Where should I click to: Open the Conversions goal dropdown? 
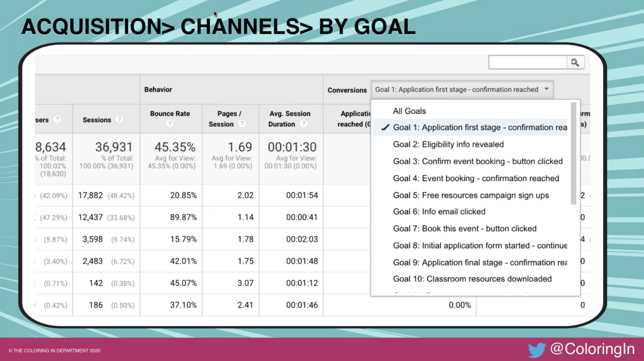click(462, 90)
